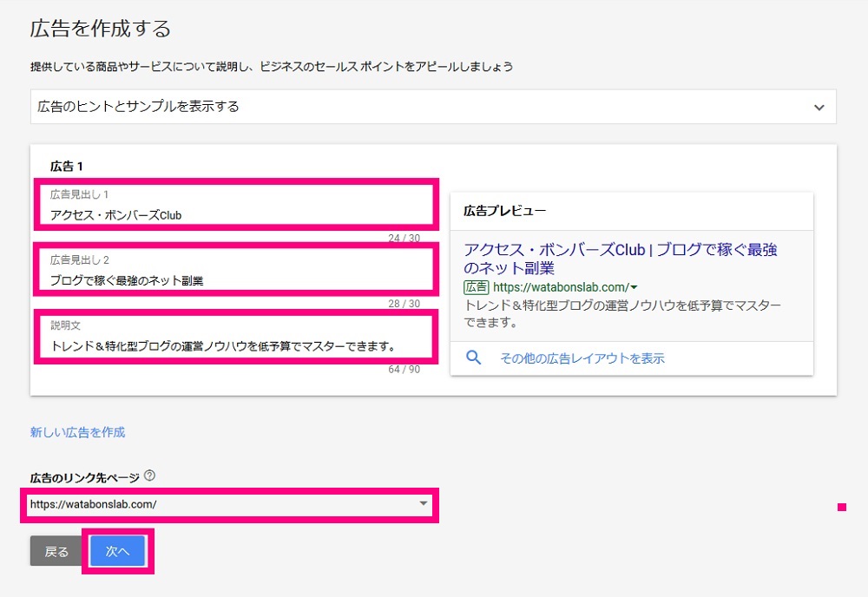This screenshot has height=597, width=868.
Task: Click the 戻る button
Action: [56, 551]
